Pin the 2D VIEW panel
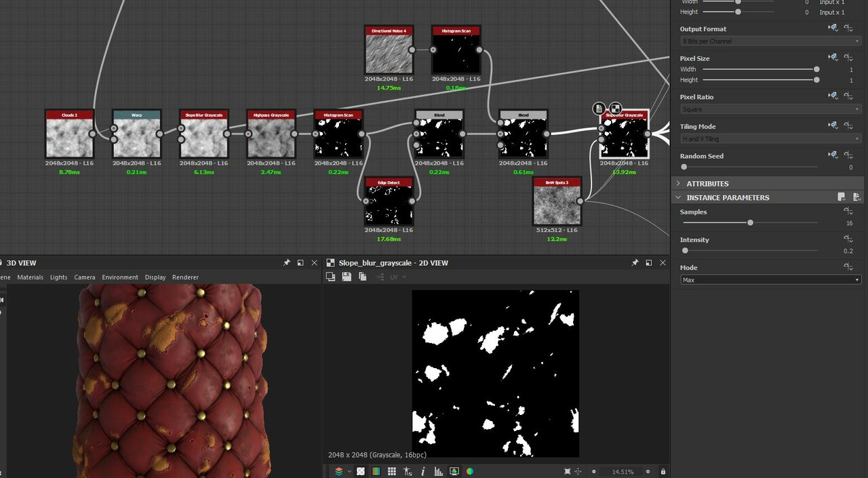Viewport: 868px width, 478px height. (x=635, y=262)
